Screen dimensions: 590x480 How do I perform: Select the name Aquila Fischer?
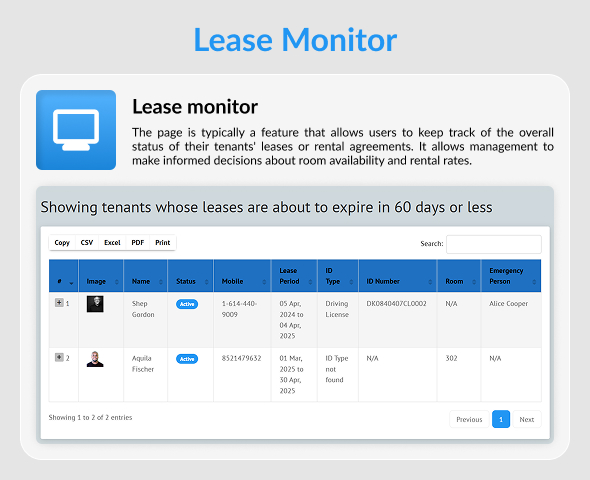click(x=143, y=364)
